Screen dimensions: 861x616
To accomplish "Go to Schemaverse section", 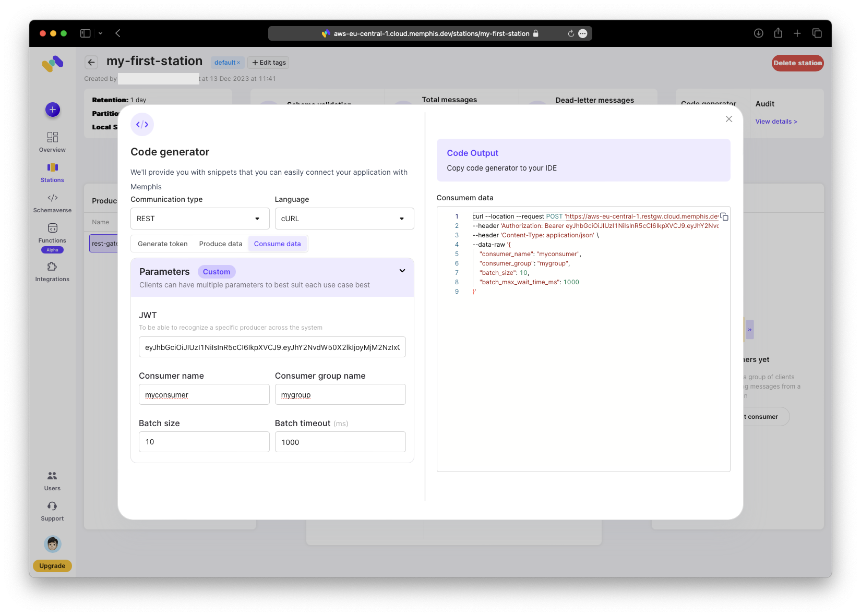I will (x=52, y=202).
